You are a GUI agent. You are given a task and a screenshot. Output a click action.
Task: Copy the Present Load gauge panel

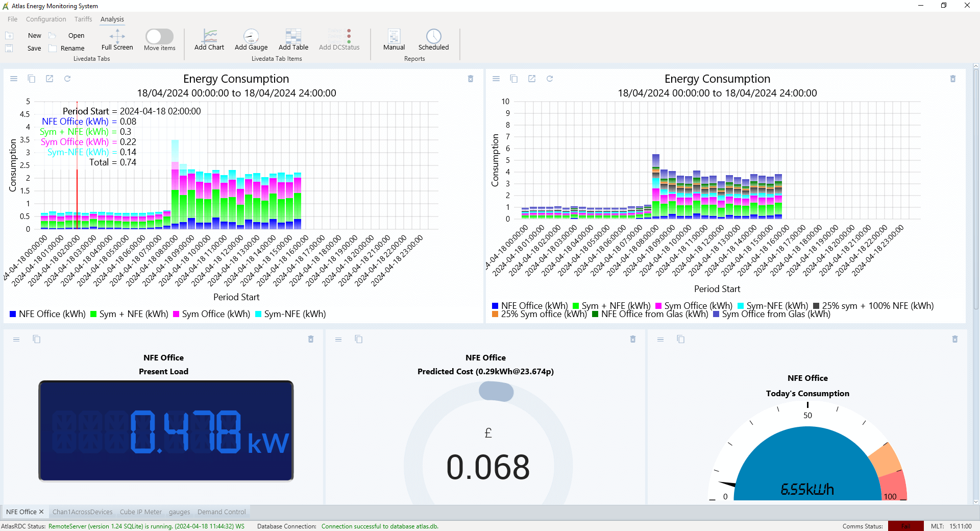[37, 340]
